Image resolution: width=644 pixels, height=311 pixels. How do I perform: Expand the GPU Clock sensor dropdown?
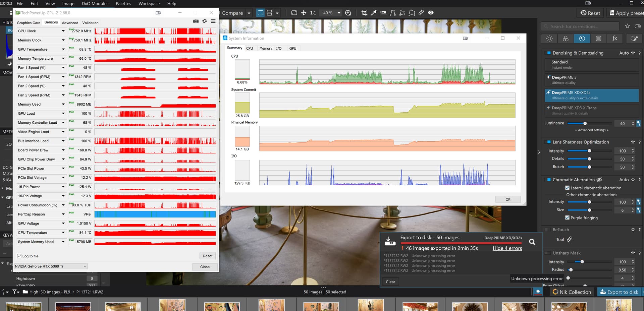[x=63, y=31]
